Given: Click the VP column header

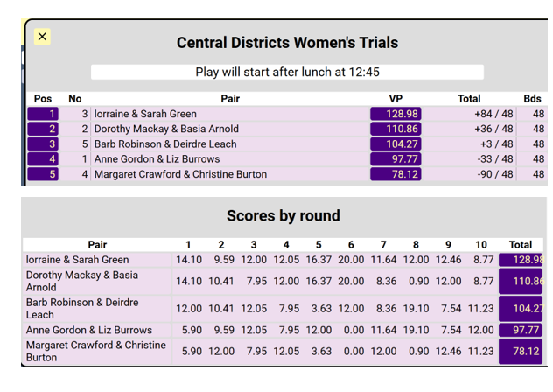Looking at the screenshot, I should 395,99.
